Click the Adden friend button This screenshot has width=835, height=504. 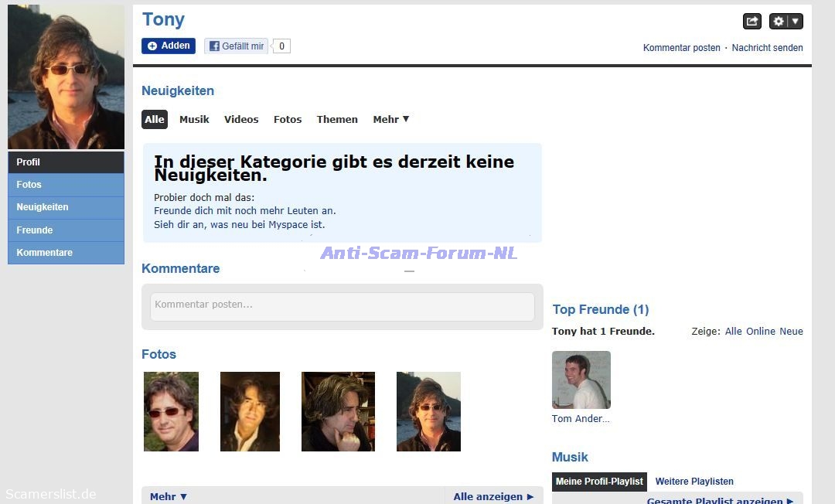click(x=169, y=46)
